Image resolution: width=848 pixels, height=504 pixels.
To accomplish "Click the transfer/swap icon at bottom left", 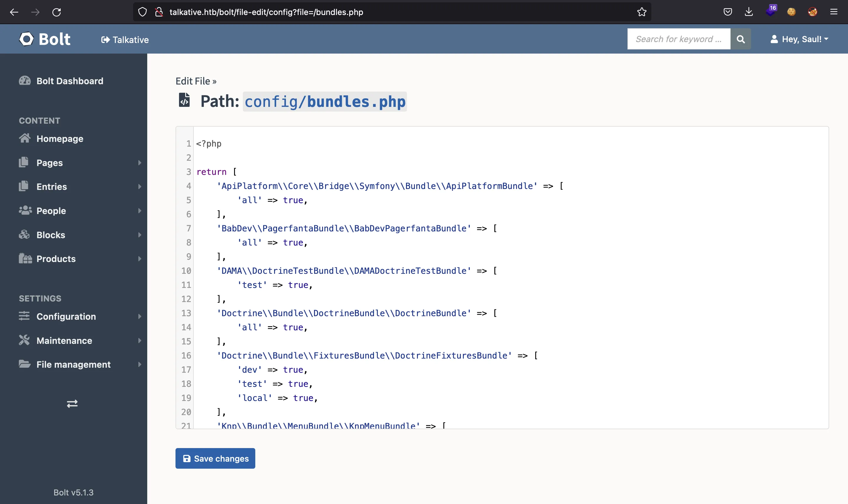I will pos(72,403).
